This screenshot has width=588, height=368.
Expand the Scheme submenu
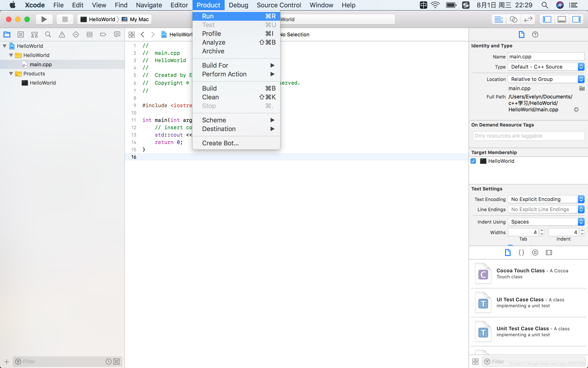[236, 120]
